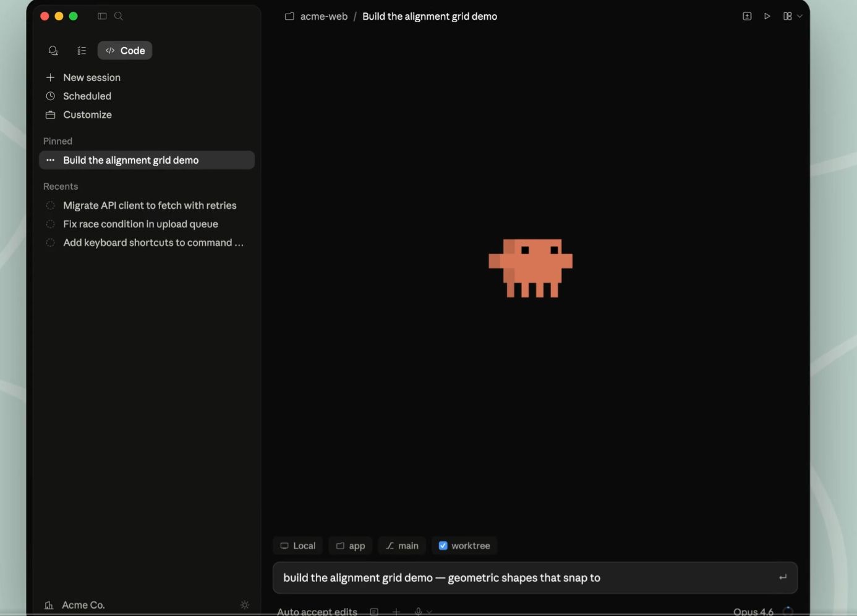Click the status circle beside Migrate API client
Image resolution: width=857 pixels, height=616 pixels.
51,205
